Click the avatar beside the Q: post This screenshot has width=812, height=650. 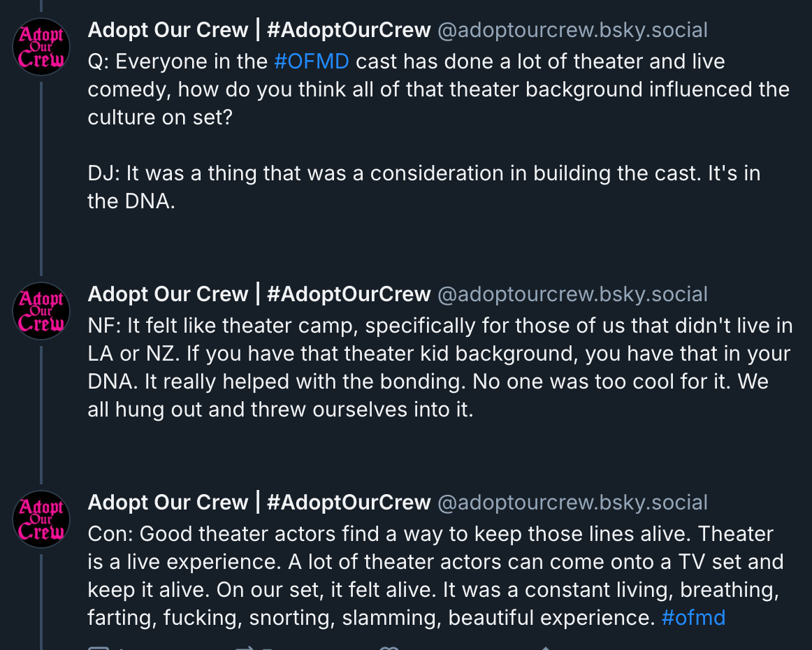click(x=41, y=47)
